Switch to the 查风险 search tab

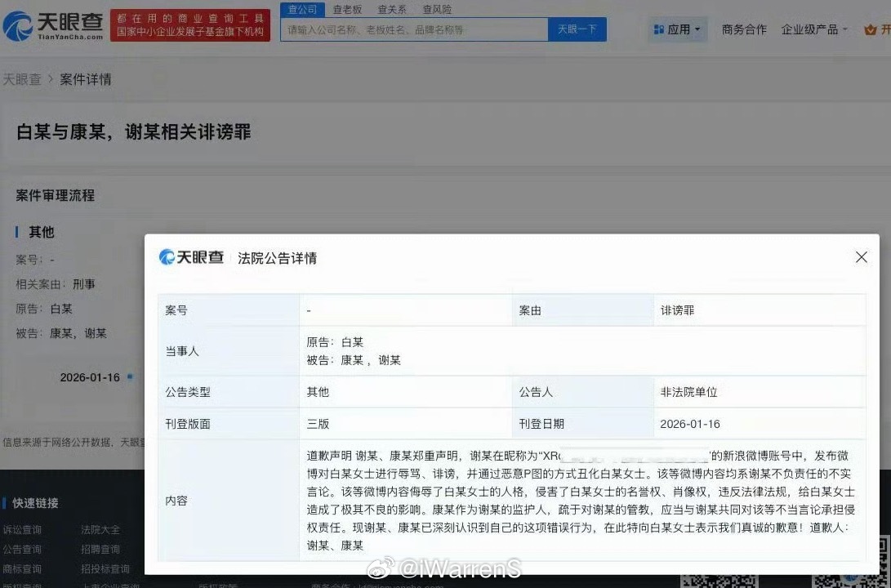pos(437,10)
